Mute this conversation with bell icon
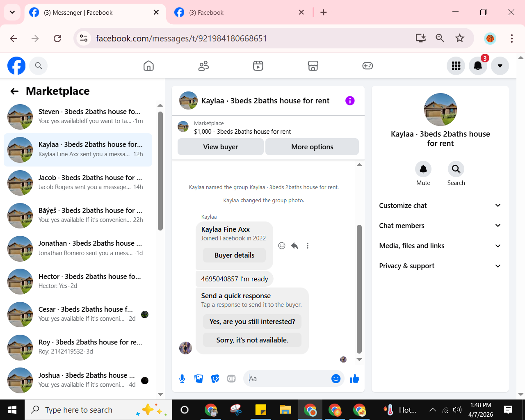Image resolution: width=525 pixels, height=420 pixels. point(423,169)
